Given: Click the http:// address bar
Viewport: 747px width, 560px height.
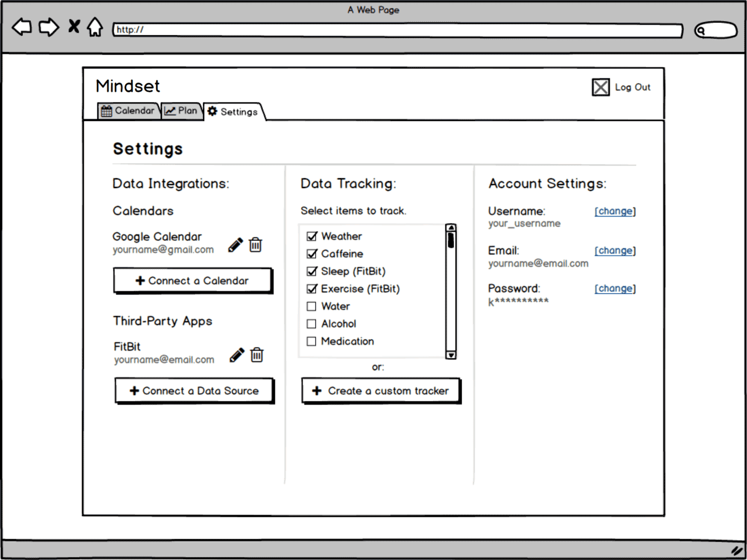Looking at the screenshot, I should point(398,30).
